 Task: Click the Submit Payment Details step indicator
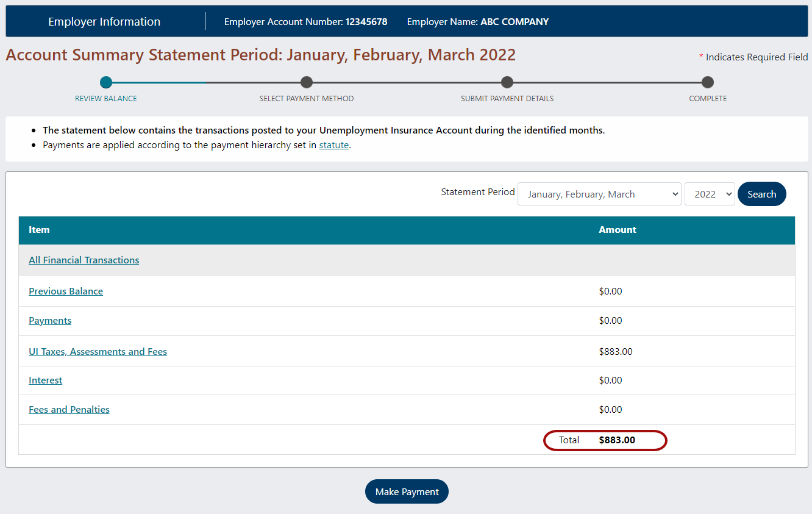tap(507, 82)
